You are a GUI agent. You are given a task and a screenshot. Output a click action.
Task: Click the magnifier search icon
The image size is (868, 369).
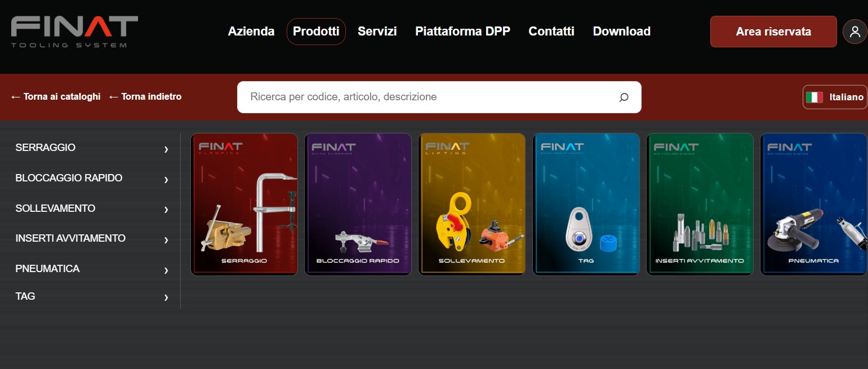[624, 97]
